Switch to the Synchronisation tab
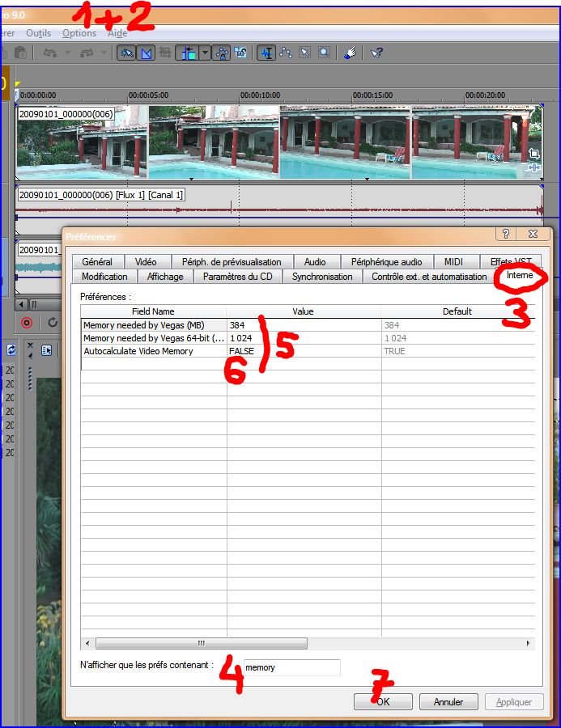This screenshot has width=561, height=728. [x=322, y=277]
